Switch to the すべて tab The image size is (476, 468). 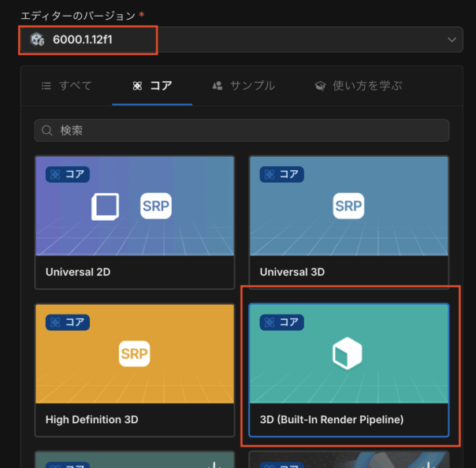coord(66,86)
